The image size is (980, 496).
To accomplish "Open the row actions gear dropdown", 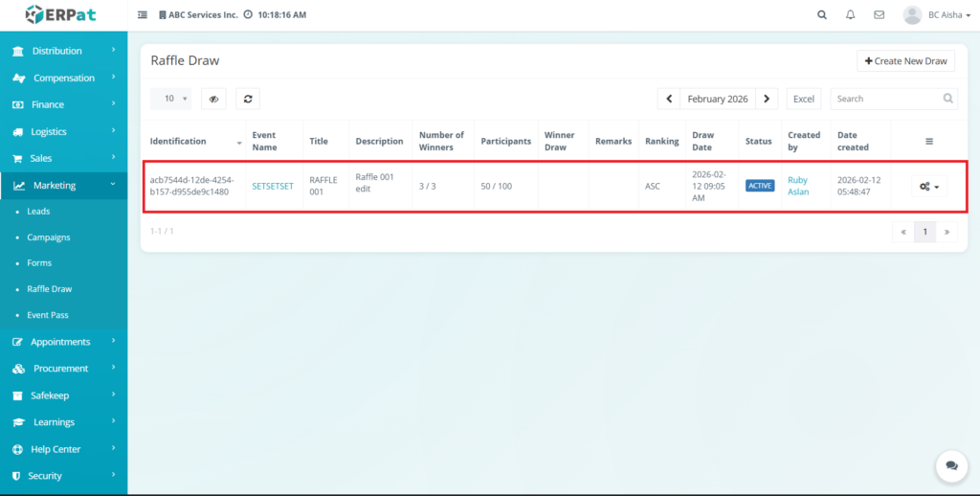I will [928, 186].
